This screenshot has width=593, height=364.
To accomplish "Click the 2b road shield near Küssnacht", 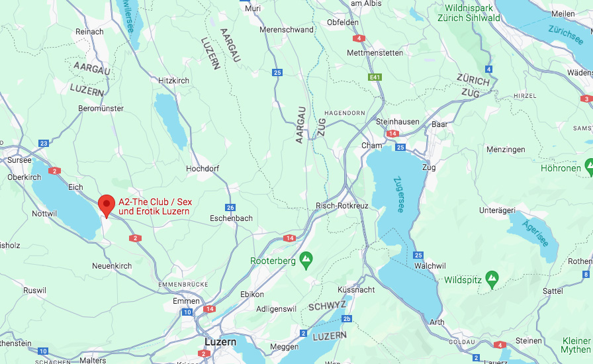I will (x=347, y=318).
